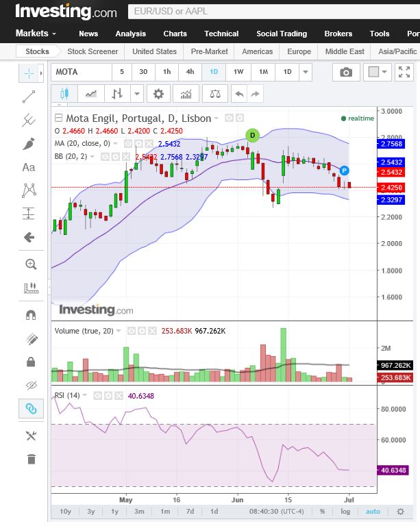
Task: Toggle log scale mode
Action: click(x=345, y=512)
